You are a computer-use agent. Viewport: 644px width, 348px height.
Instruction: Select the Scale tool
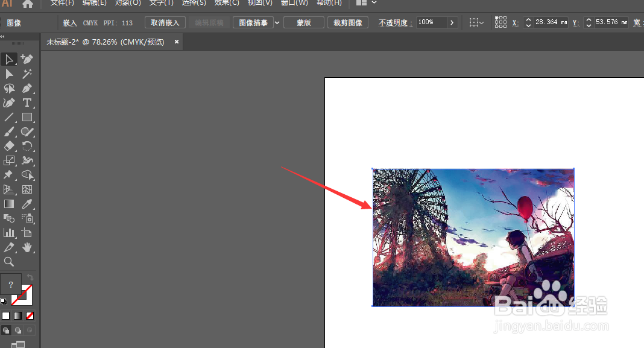point(9,160)
